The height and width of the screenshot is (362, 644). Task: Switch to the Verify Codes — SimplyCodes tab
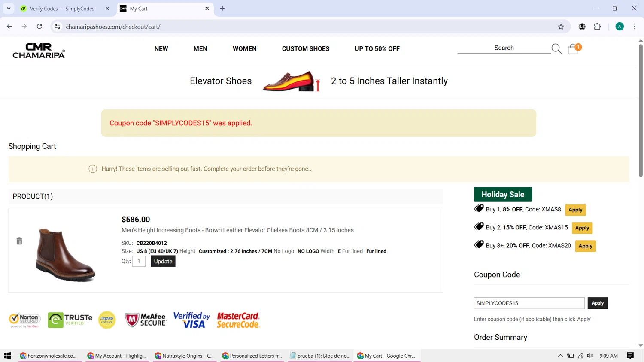(x=65, y=9)
